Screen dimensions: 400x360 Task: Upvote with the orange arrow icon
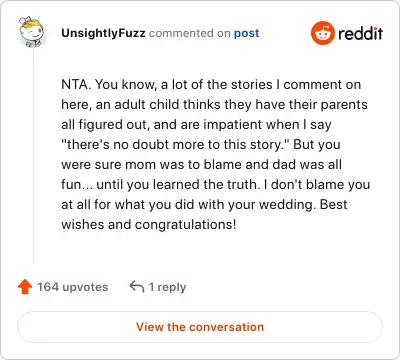[25, 287]
